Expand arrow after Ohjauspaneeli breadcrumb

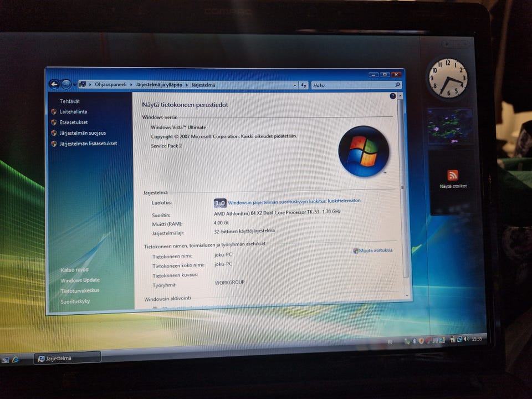pyautogui.click(x=131, y=84)
